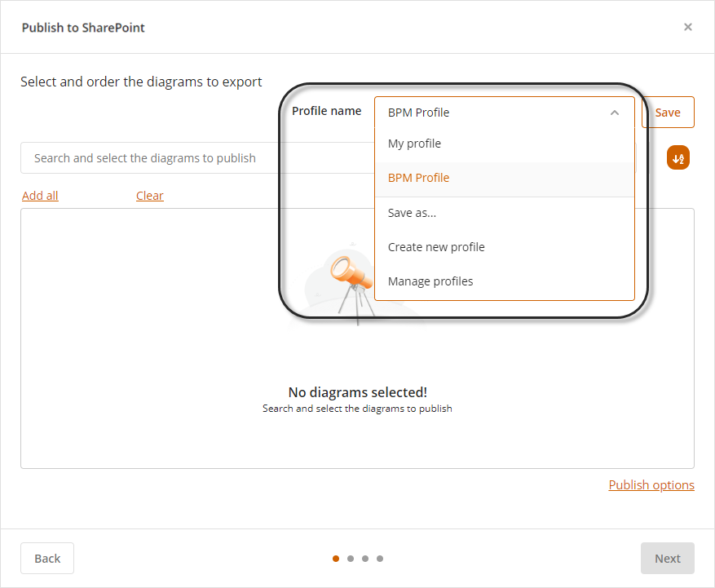This screenshot has height=588, width=715.
Task: Close the Publish to SharePoint dialog
Action: pos(688,27)
